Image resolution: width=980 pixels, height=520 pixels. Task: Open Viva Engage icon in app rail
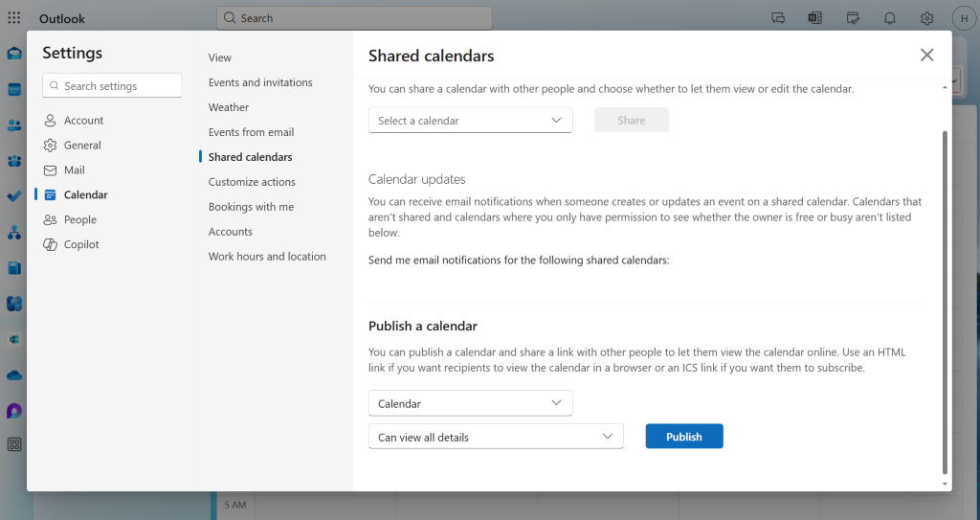point(13,305)
